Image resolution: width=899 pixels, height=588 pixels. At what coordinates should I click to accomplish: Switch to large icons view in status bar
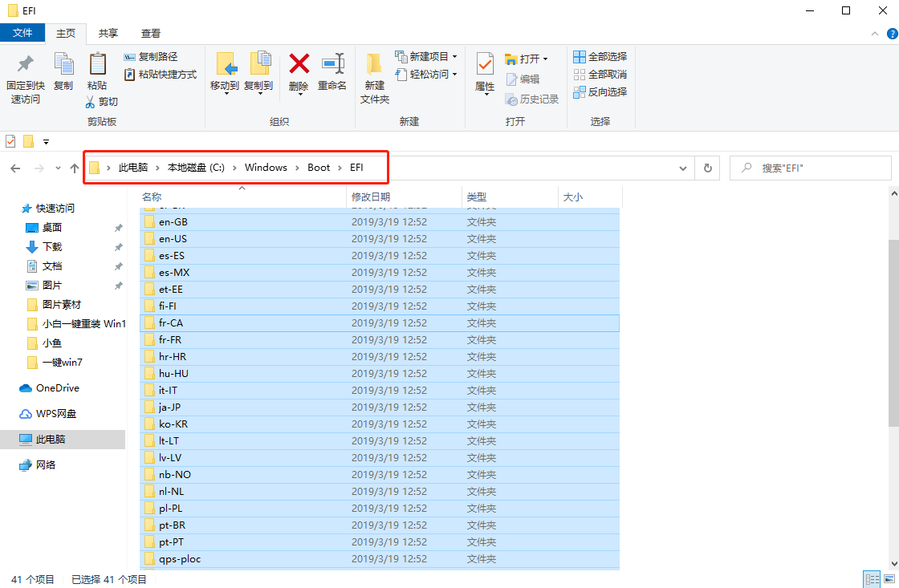(x=888, y=579)
